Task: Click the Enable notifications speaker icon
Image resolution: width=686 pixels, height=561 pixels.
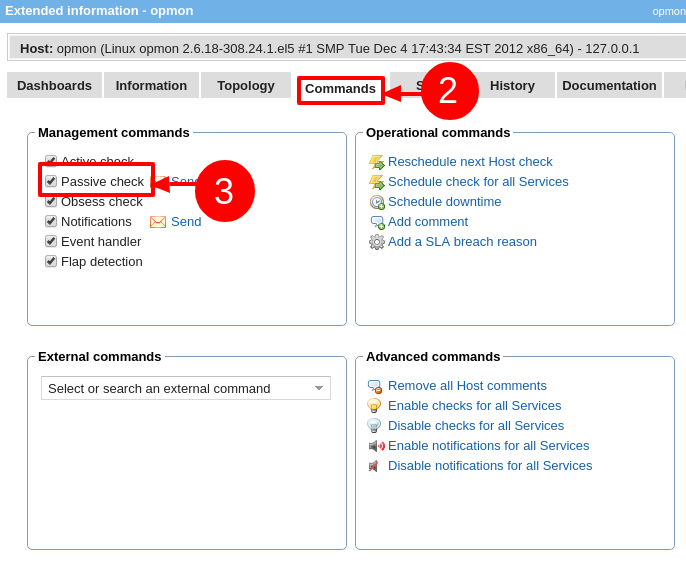Action: pos(375,446)
